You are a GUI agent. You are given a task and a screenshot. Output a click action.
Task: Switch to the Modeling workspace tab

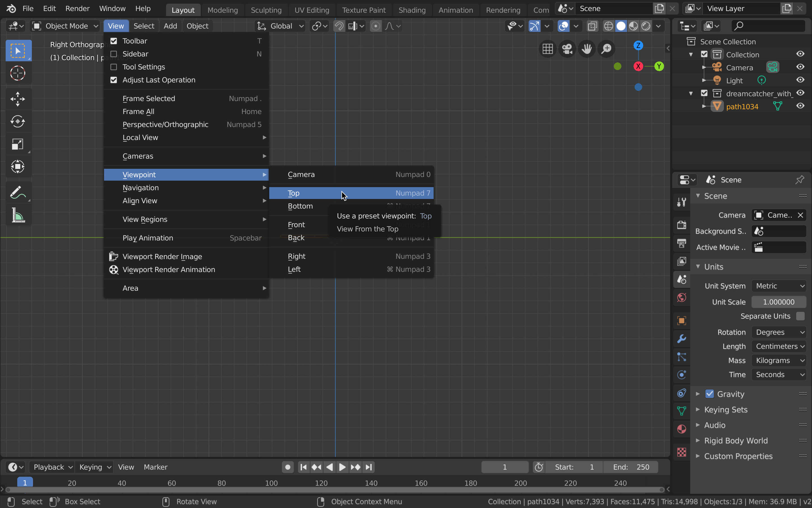[222, 10]
